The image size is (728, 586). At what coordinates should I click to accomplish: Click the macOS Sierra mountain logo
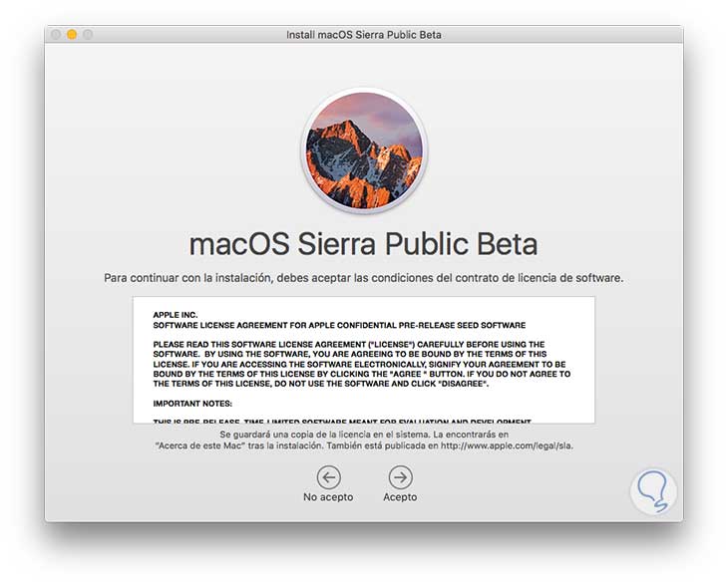(364, 149)
